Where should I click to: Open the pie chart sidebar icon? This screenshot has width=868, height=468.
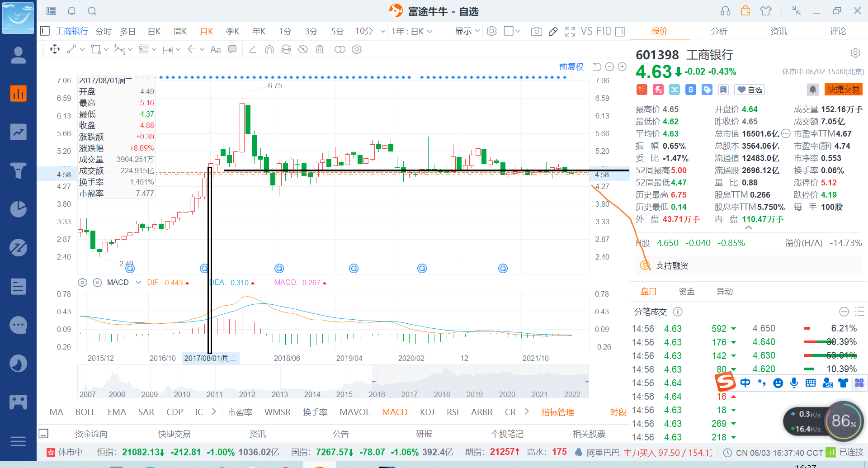[18, 209]
